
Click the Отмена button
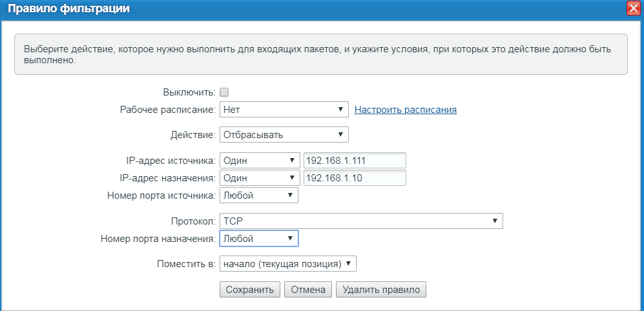(x=308, y=290)
